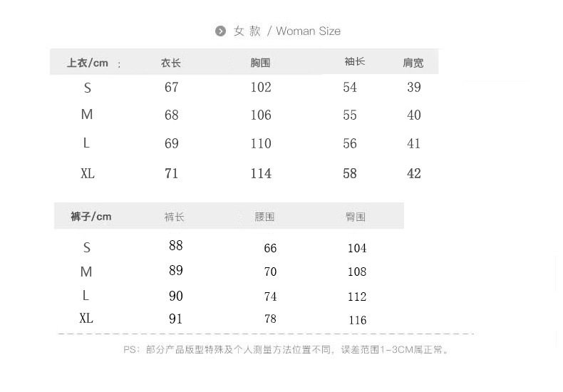This screenshot has height=392, width=563.
Task: Click the 腰围 column header
Action: click(264, 217)
